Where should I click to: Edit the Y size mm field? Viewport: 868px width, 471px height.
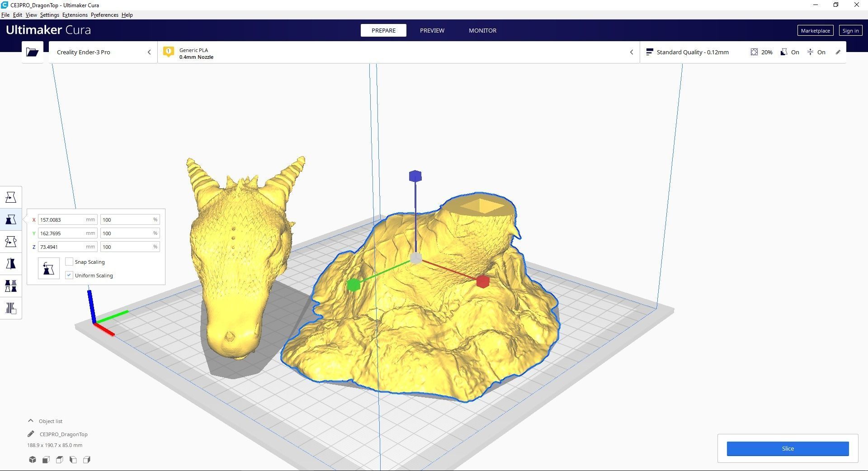click(x=68, y=233)
